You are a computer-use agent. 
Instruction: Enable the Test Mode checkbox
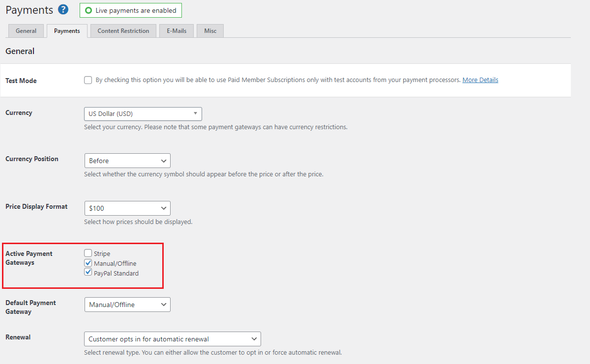(88, 80)
